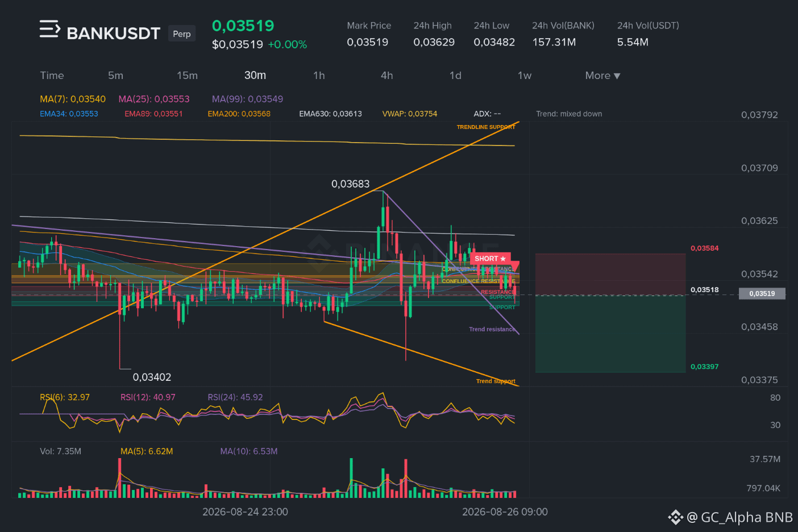Viewport: 798px width, 532px height.
Task: Click the Trend resistance label
Action: (x=492, y=329)
